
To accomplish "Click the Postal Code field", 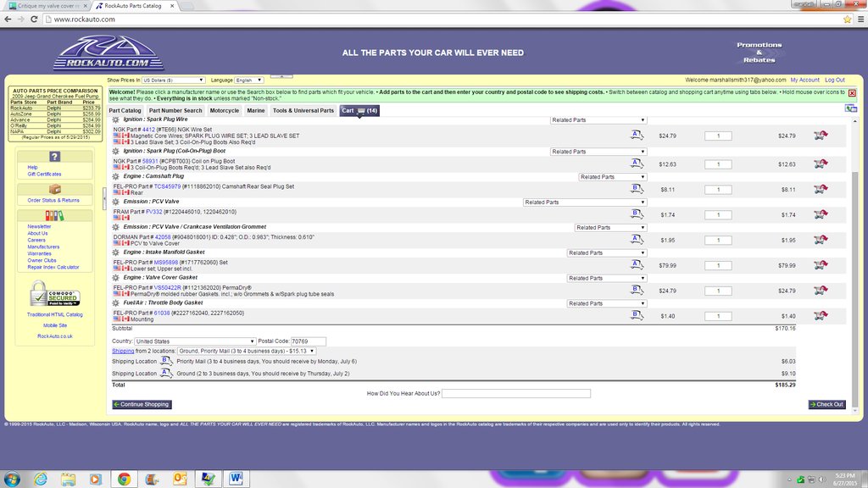I will click(x=309, y=341).
